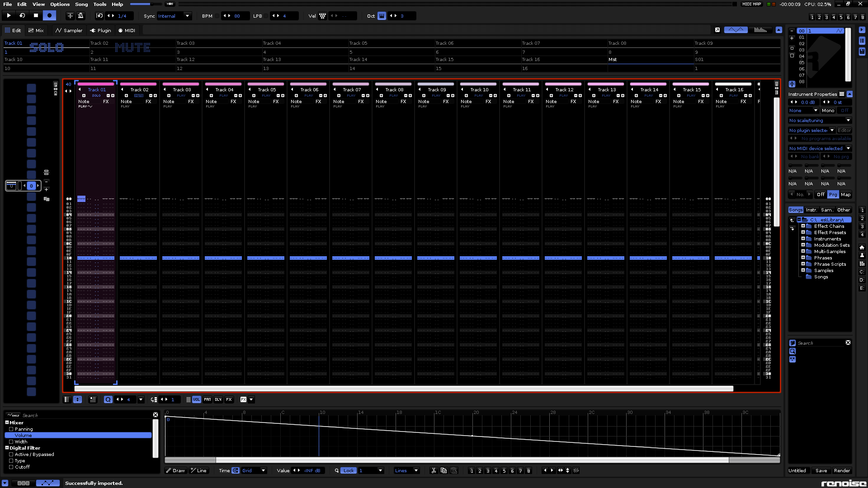
Task: Click the cut scissors icon in automation
Action: click(434, 471)
